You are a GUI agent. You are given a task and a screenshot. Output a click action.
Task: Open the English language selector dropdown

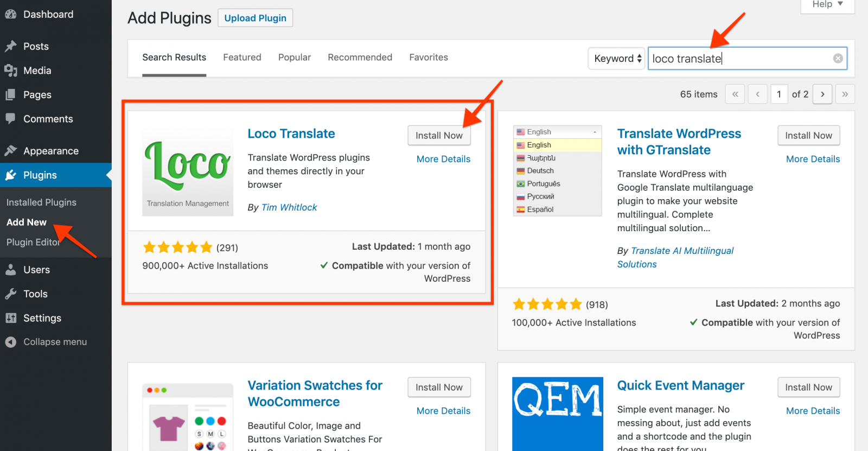point(557,132)
